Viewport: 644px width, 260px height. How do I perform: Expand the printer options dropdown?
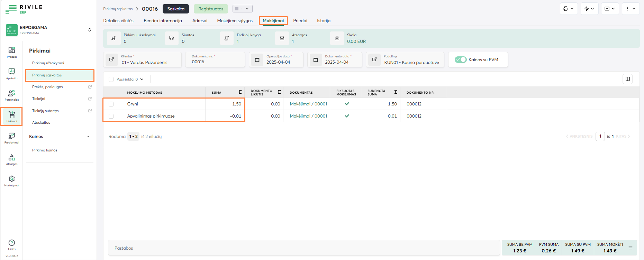point(569,9)
